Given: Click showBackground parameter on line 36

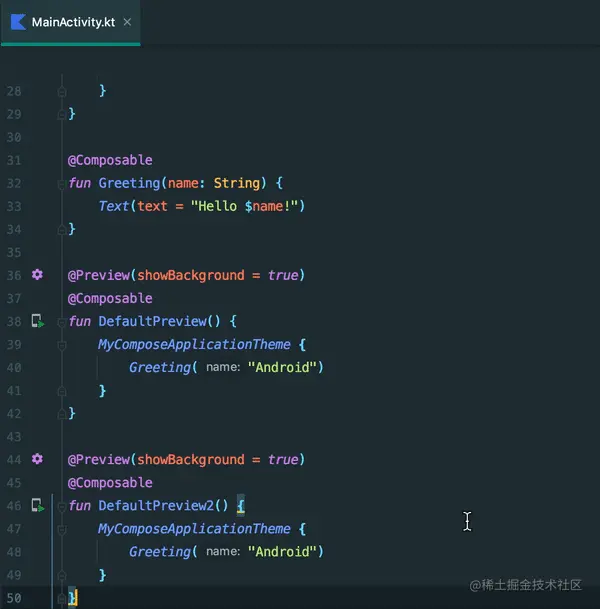Looking at the screenshot, I should click(x=191, y=275).
